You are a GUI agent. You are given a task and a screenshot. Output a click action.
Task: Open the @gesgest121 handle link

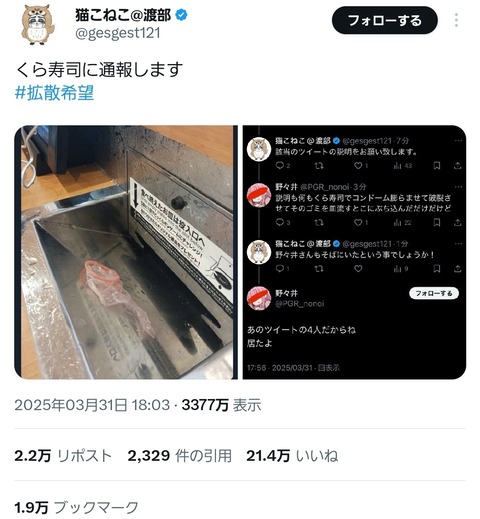118,33
